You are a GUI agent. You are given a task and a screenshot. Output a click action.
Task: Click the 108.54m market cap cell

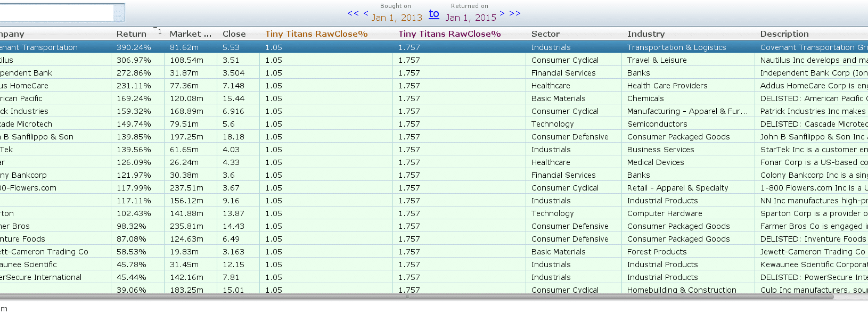pyautogui.click(x=190, y=60)
